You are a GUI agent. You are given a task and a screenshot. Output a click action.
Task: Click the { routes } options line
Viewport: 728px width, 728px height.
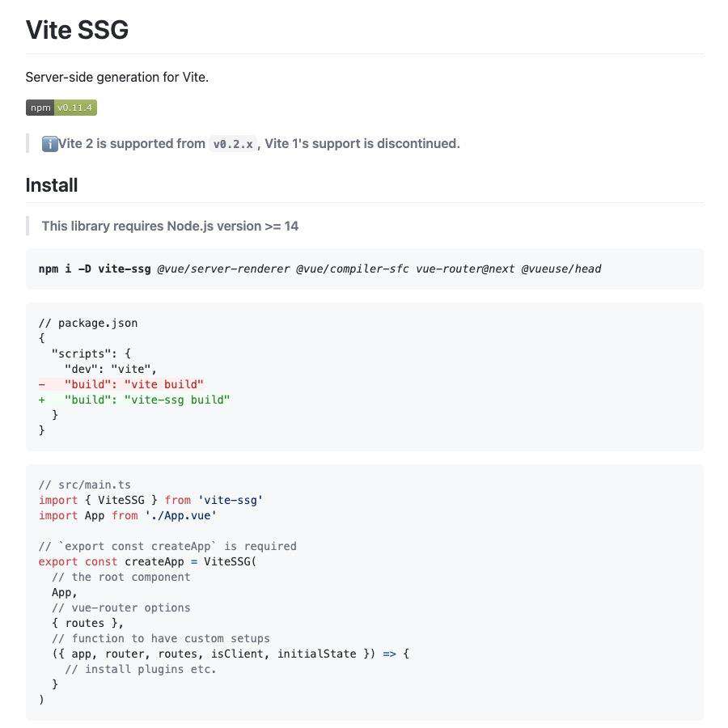click(87, 623)
